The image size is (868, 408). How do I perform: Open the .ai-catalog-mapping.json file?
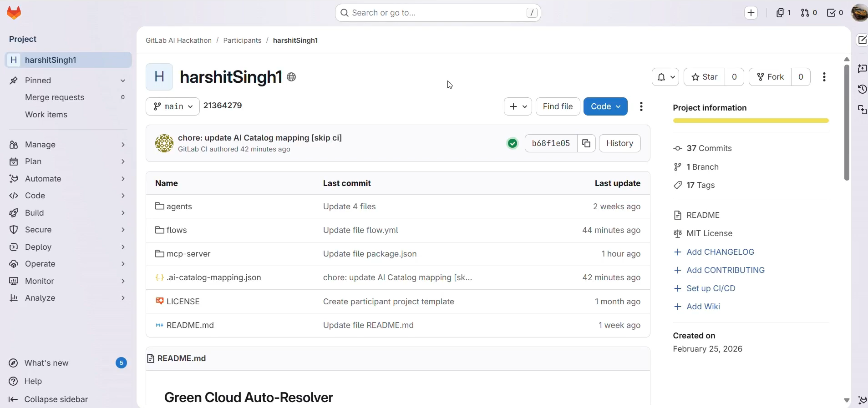[x=214, y=277]
